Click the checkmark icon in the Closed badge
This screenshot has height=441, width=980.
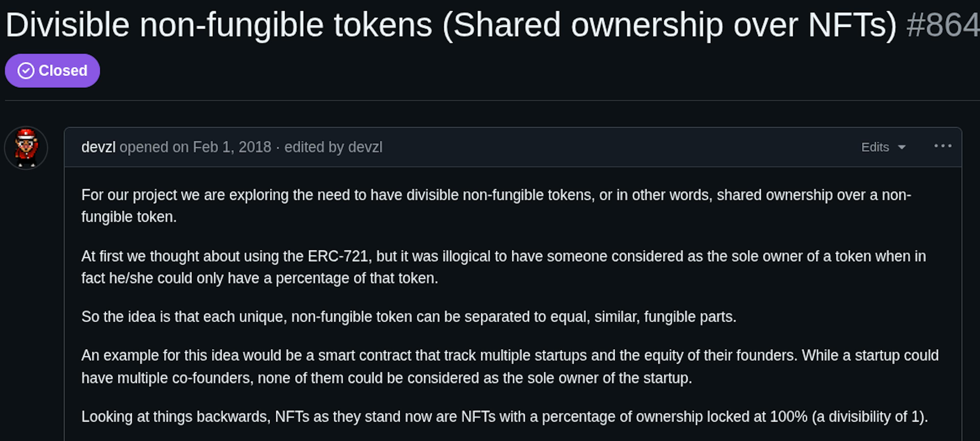(26, 71)
